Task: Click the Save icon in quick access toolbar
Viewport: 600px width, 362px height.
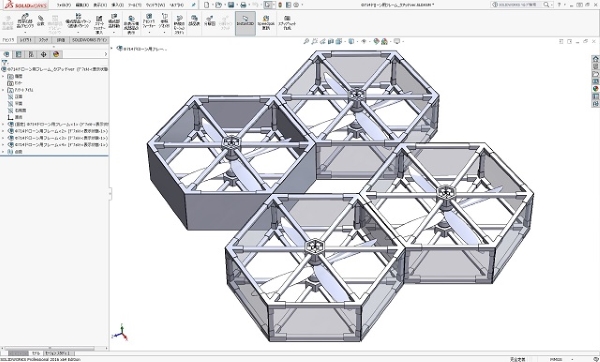Action: [231, 5]
